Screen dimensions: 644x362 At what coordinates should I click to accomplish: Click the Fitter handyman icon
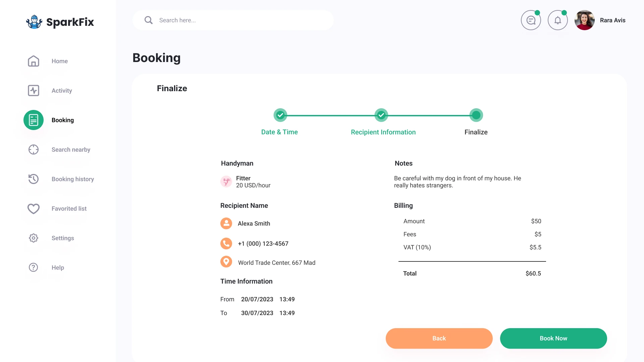point(226,182)
